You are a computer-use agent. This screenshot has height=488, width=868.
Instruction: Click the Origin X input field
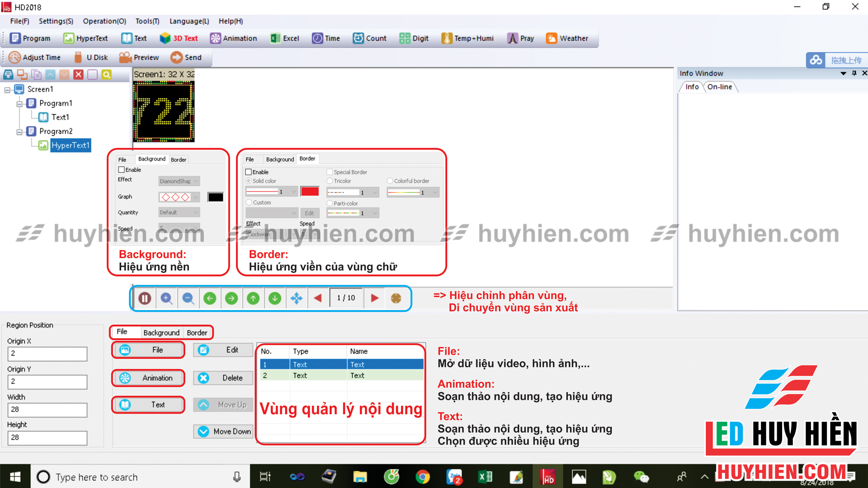pos(47,354)
